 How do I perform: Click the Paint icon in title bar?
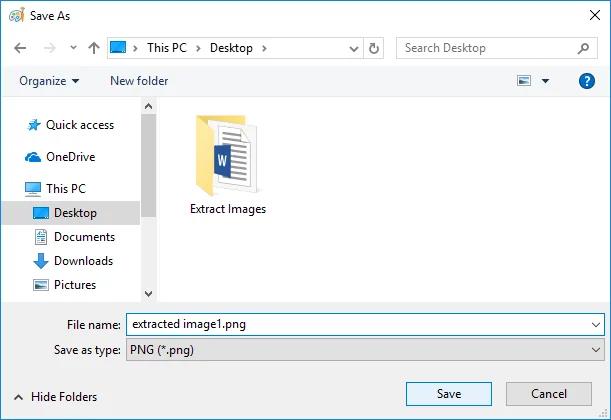coord(17,15)
